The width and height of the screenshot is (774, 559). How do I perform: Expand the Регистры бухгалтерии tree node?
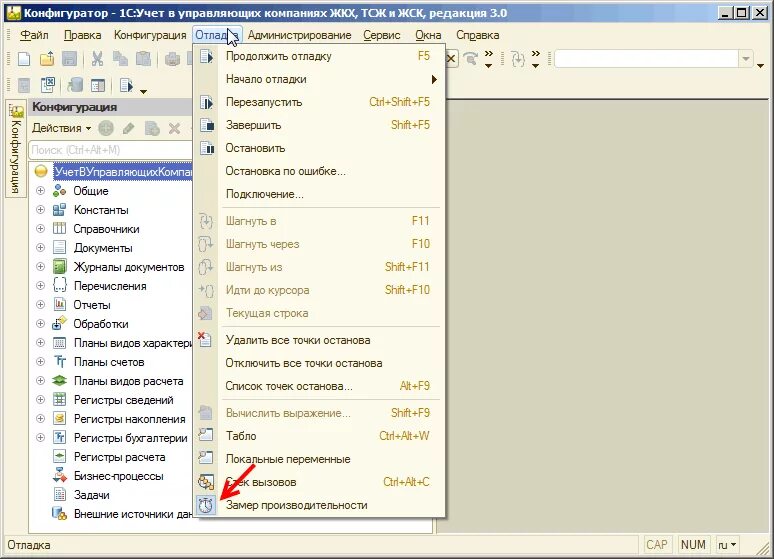coord(40,438)
